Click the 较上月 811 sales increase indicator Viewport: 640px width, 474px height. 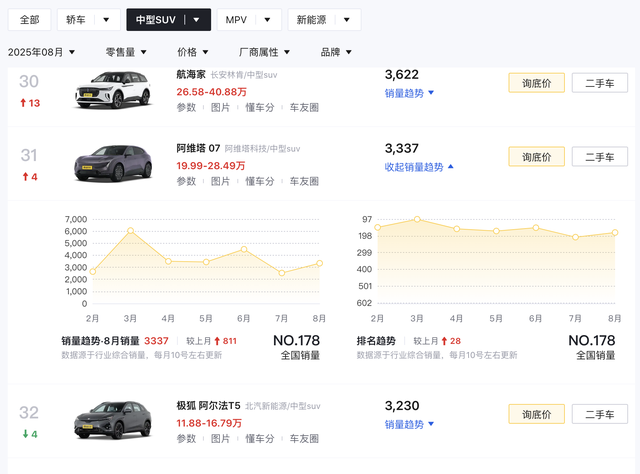click(x=211, y=341)
